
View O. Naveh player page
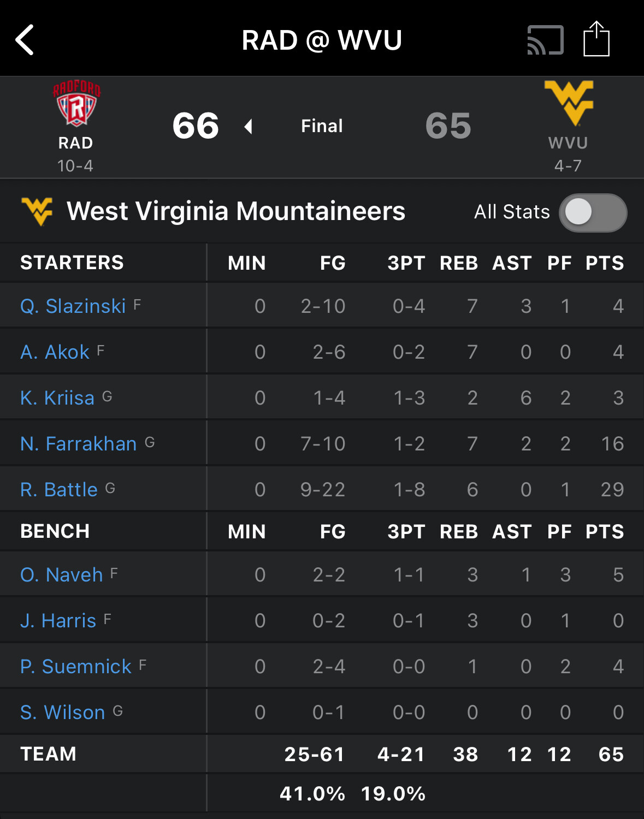(62, 575)
